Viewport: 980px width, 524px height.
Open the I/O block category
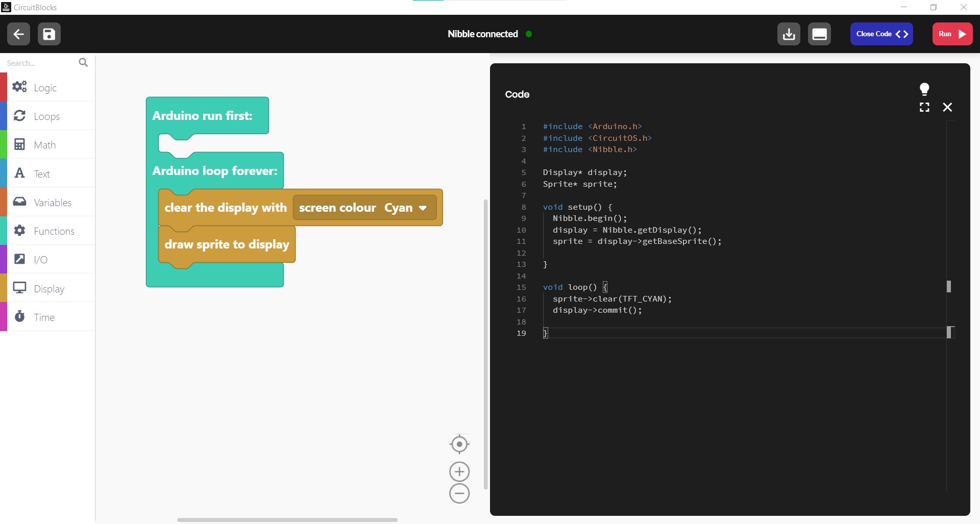point(47,259)
